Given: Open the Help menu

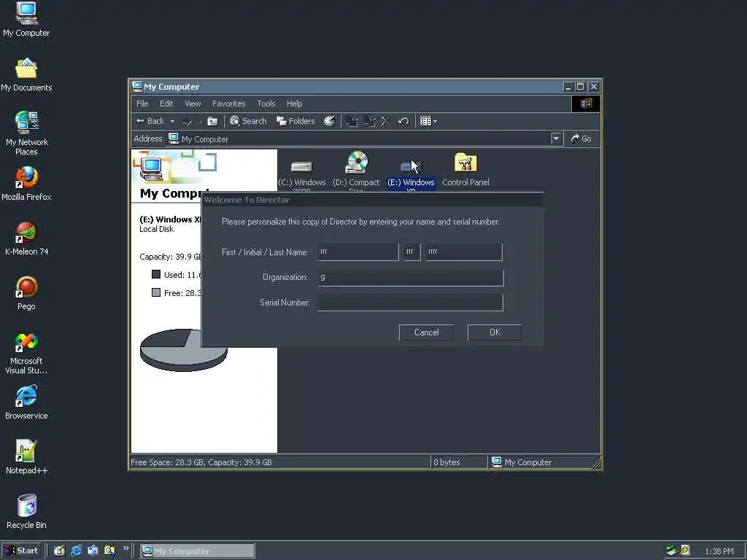Looking at the screenshot, I should [295, 104].
